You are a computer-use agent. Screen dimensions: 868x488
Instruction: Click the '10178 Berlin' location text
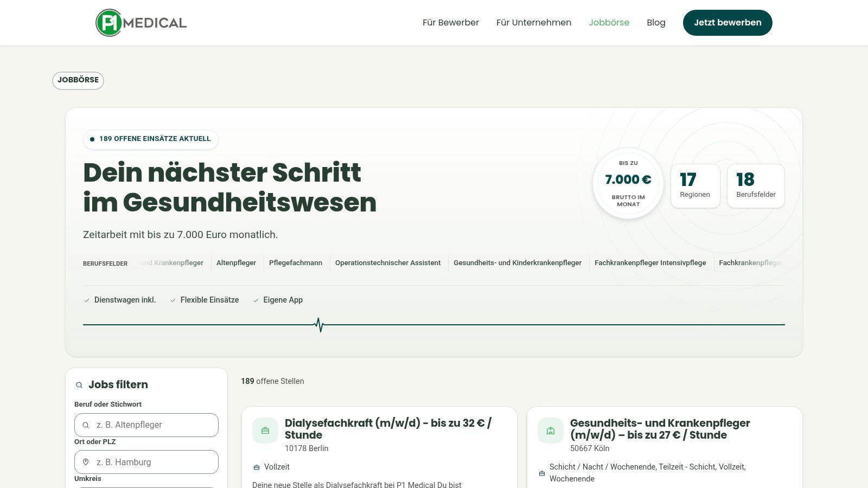coord(307,448)
